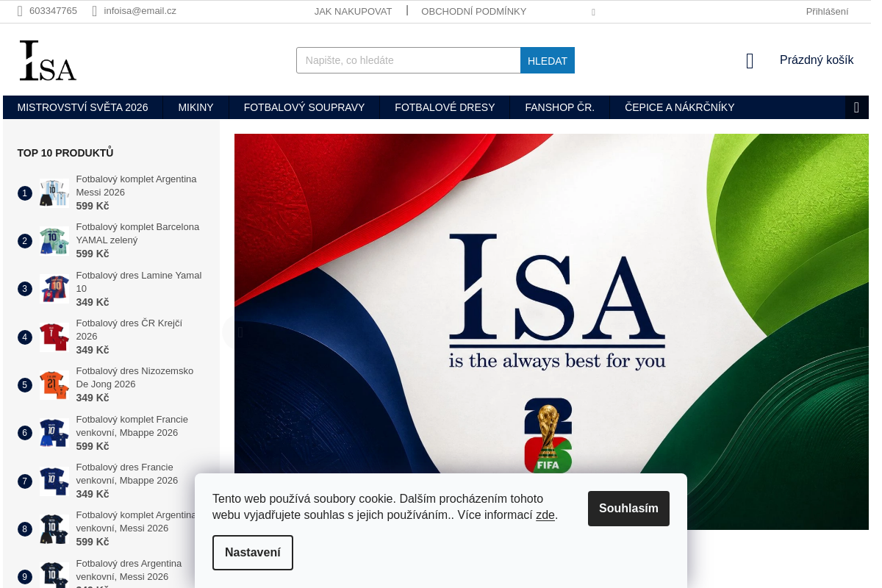Open the Nizozemsko De Jong jersey thumbnail
Screen dimensions: 882x588
click(54, 385)
